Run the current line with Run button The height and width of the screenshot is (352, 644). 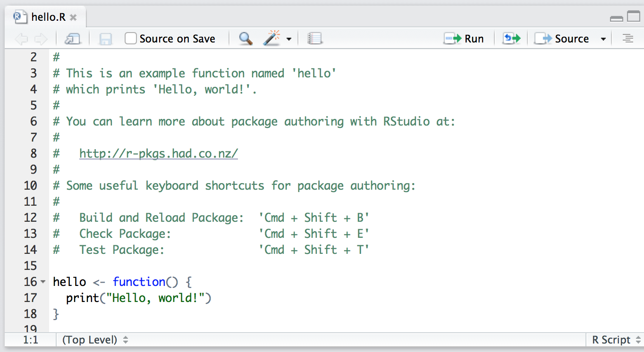coord(464,39)
